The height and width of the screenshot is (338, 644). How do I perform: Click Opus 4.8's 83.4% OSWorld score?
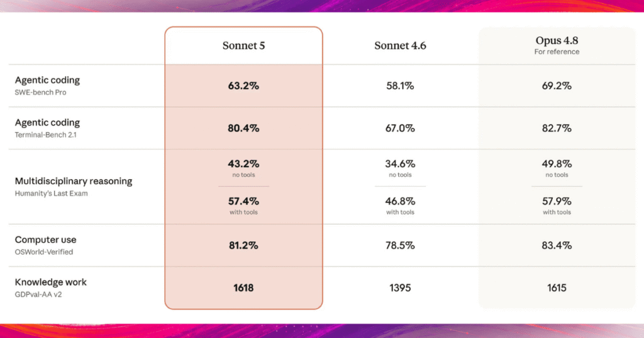tap(557, 245)
